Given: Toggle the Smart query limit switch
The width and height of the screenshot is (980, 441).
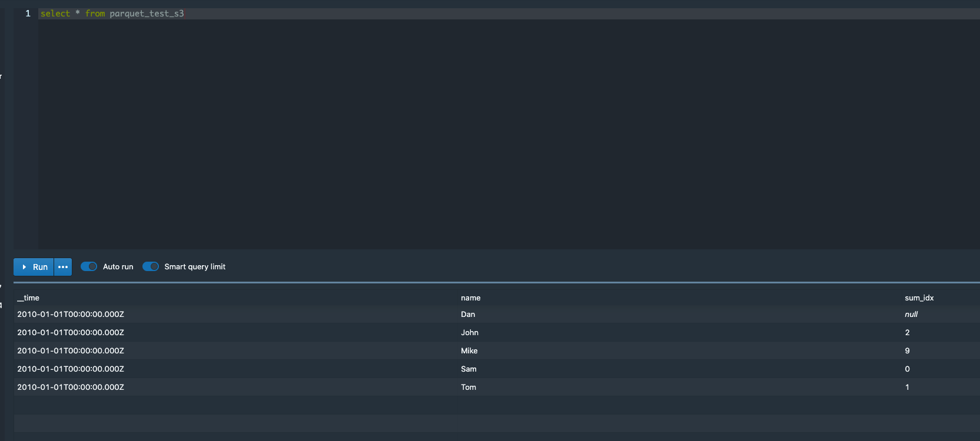Looking at the screenshot, I should (x=151, y=266).
